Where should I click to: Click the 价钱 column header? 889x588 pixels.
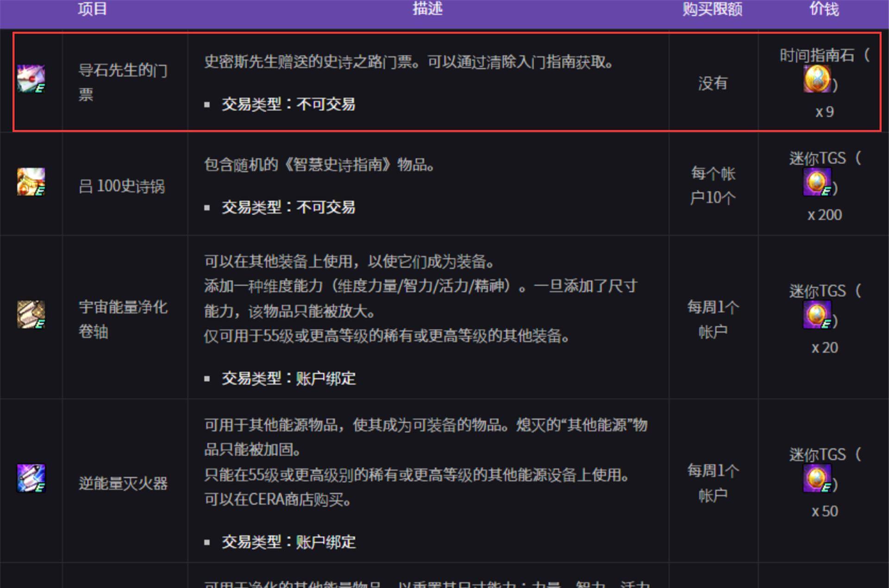824,8
